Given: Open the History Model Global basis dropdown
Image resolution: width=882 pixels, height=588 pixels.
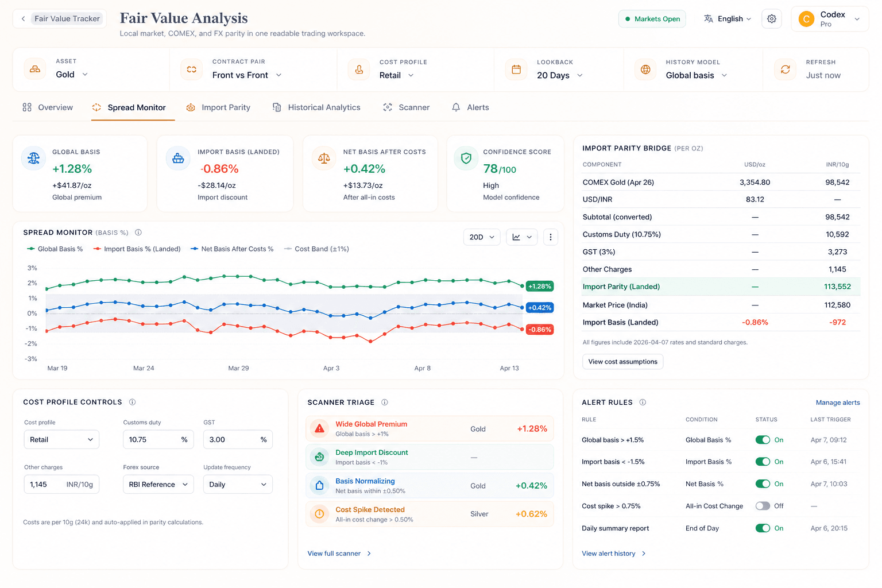Looking at the screenshot, I should coord(697,75).
